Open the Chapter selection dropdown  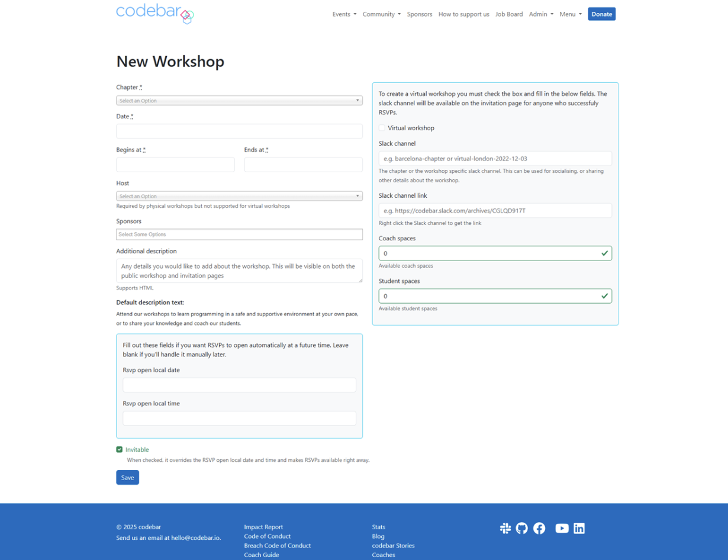[x=239, y=100]
